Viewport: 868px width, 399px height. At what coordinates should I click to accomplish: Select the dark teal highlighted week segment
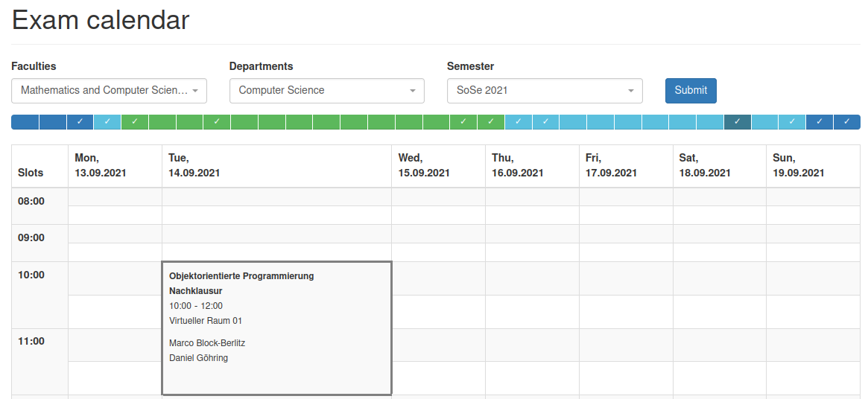[x=738, y=122]
